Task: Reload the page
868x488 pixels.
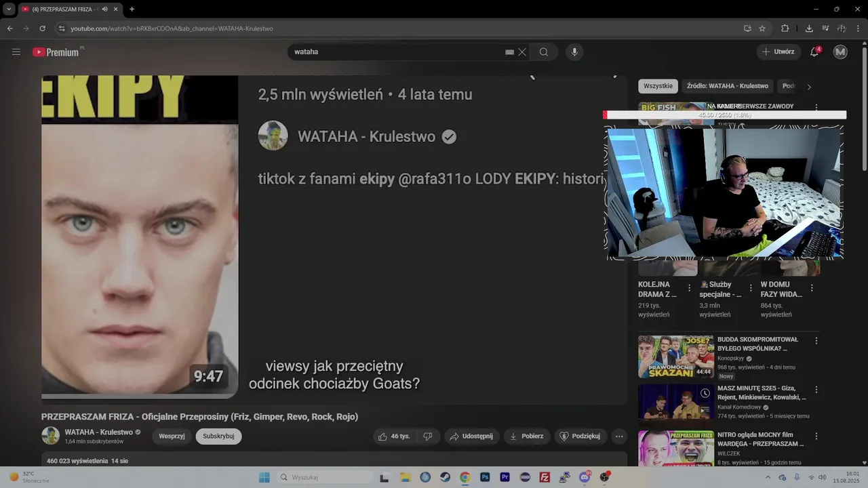Action: tap(42, 28)
